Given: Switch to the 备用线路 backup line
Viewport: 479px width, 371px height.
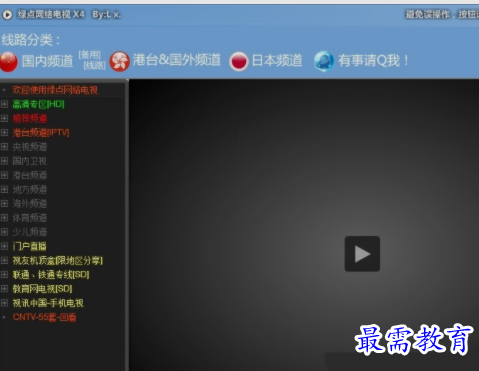Looking at the screenshot, I should [92, 60].
